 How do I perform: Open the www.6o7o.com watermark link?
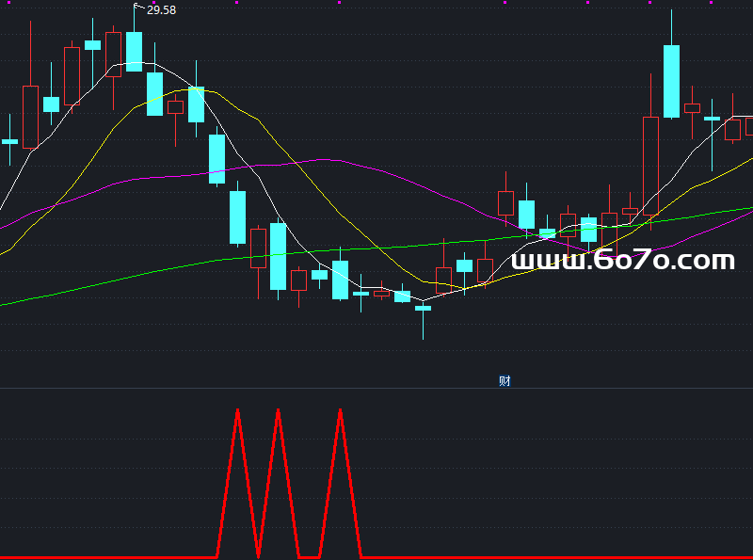622,260
